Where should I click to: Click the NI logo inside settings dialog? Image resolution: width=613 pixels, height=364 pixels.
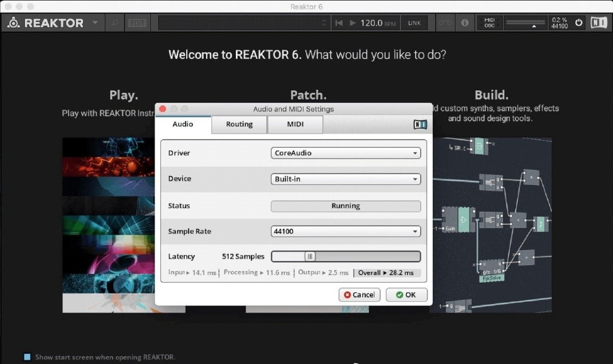(420, 125)
